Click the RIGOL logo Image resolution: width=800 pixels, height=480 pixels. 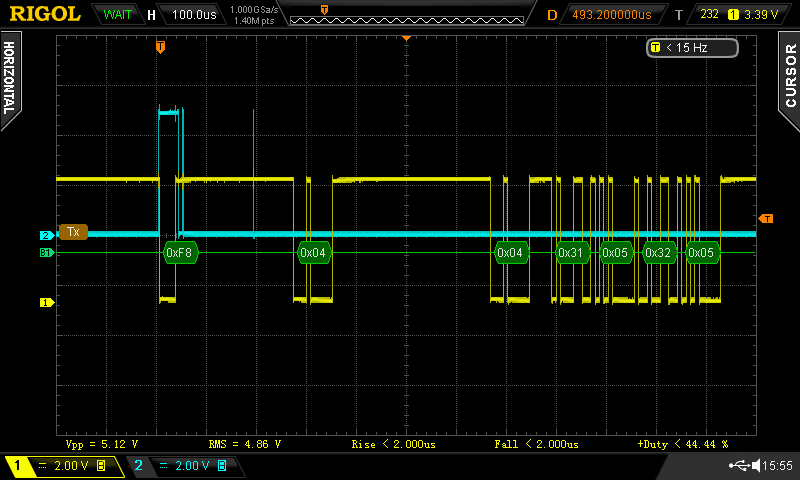click(x=45, y=14)
